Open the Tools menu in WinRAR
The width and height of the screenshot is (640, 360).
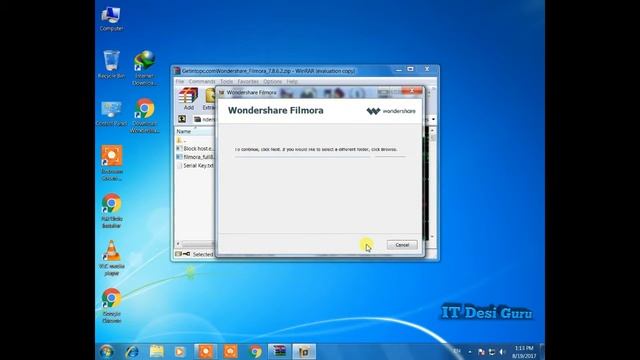click(x=226, y=82)
